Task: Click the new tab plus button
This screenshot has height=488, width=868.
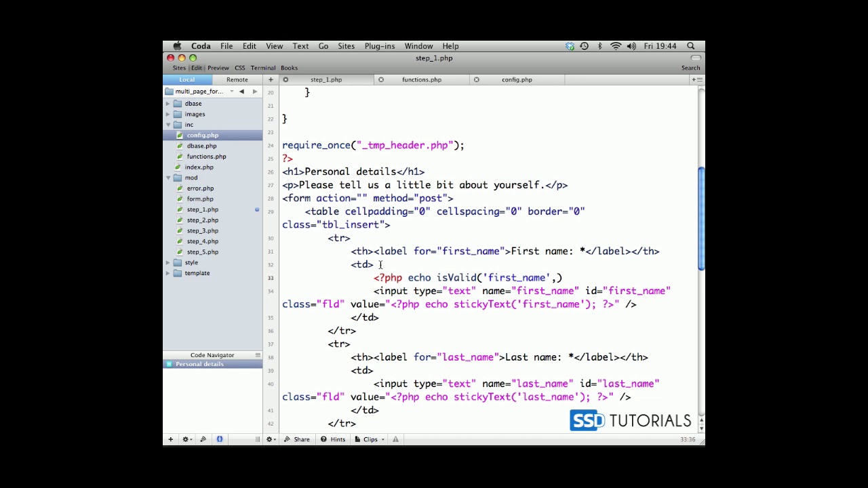Action: coord(271,80)
